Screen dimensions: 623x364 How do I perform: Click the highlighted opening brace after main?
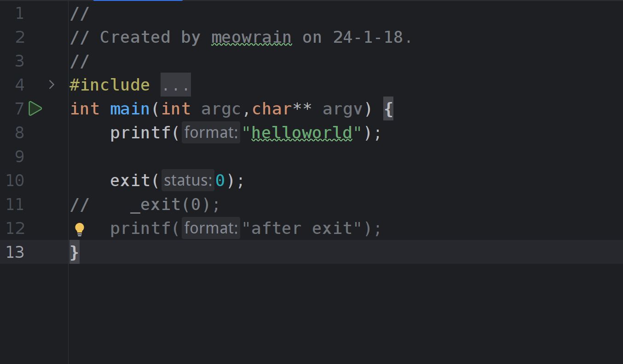point(388,109)
